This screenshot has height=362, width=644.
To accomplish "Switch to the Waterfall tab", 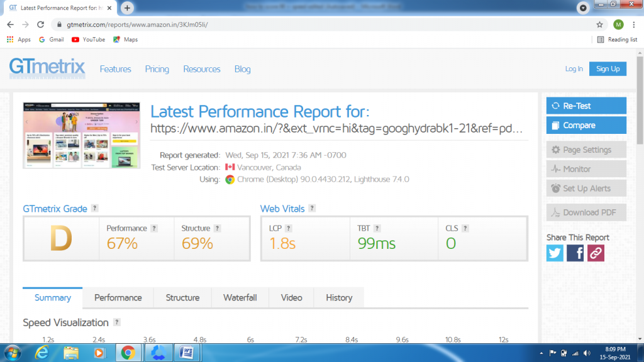I will [240, 297].
